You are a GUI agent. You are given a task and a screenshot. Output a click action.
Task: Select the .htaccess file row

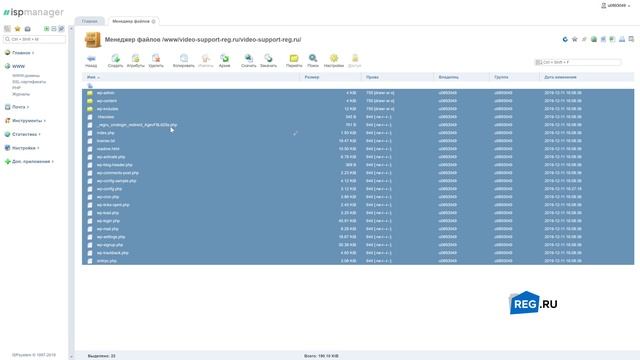[358, 117]
